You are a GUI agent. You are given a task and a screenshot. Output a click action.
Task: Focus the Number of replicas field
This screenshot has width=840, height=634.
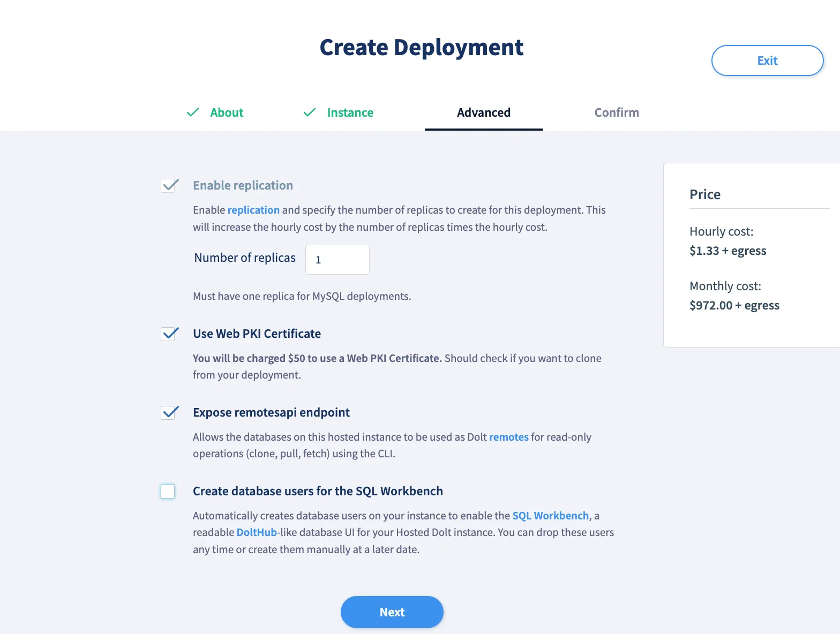pyautogui.click(x=337, y=260)
